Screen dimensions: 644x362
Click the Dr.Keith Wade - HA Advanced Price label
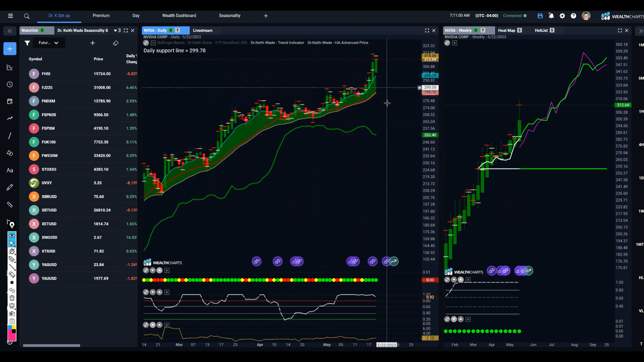pos(338,43)
